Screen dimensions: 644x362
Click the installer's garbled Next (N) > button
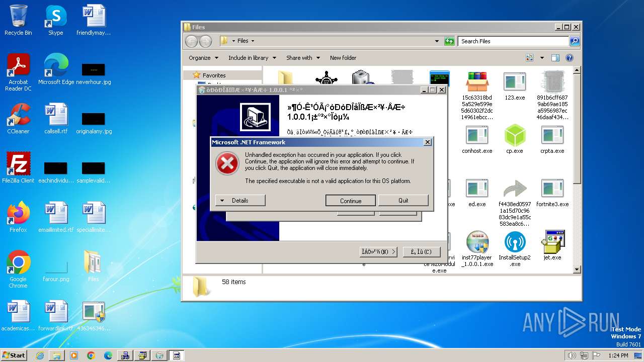tap(379, 251)
